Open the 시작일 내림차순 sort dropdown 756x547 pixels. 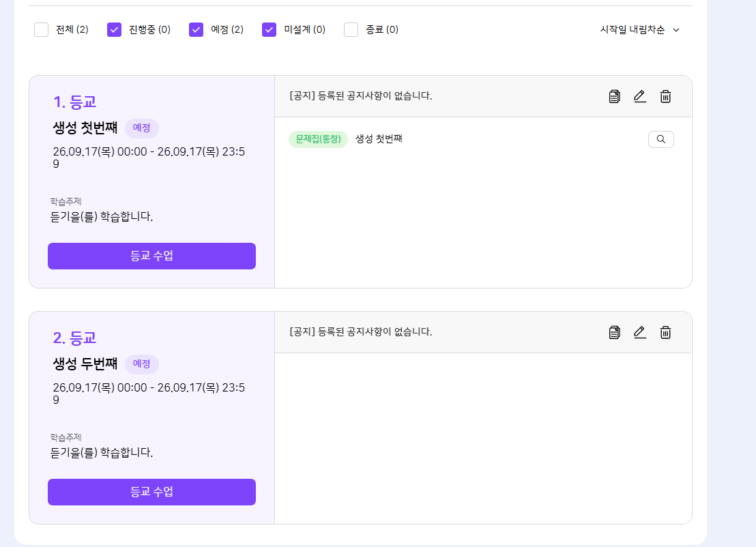(x=640, y=30)
